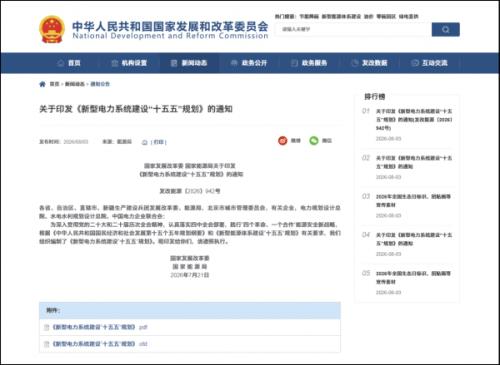Go to 通知公告 in the breadcrumb
Image resolution: width=500 pixels, height=365 pixels.
tap(100, 84)
